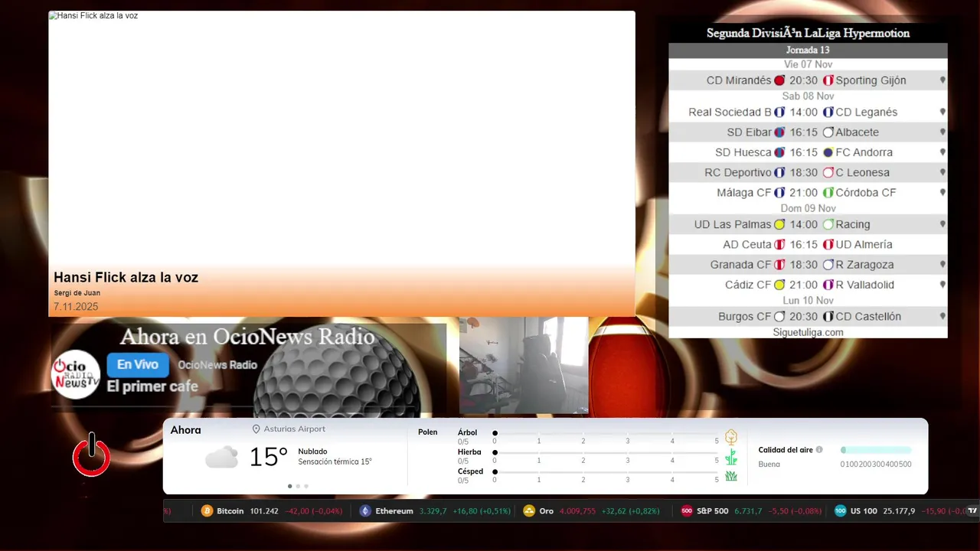Click the Dom 09 Nov date row

pos(808,208)
